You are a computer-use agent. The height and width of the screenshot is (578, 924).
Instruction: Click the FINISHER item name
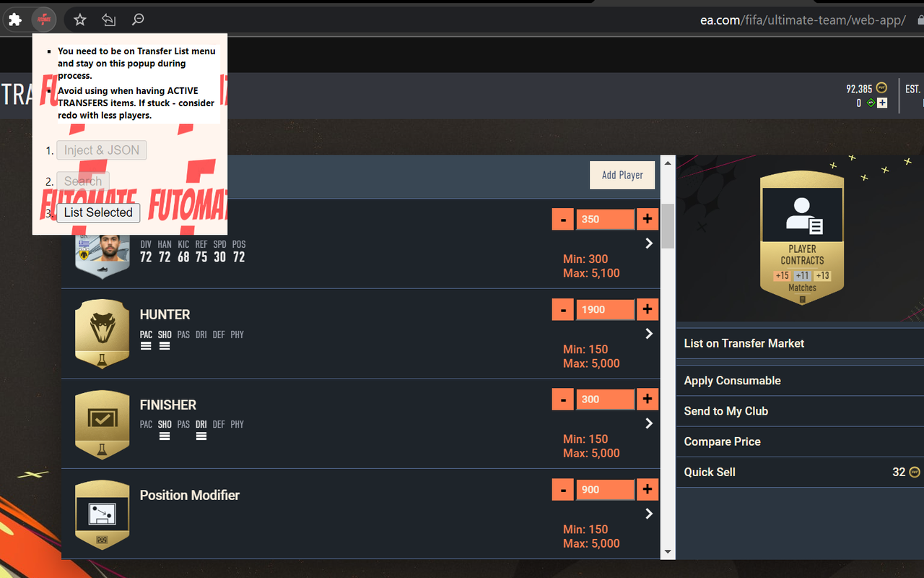(x=168, y=405)
